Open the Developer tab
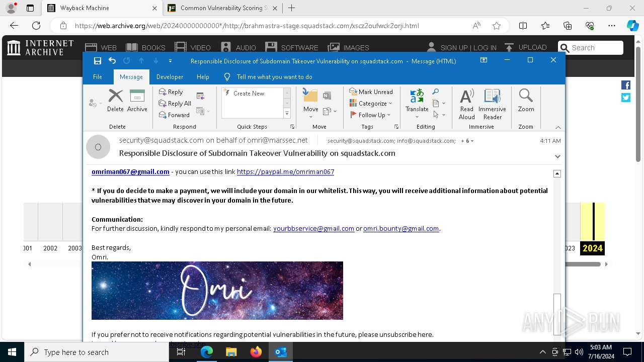 point(170,77)
